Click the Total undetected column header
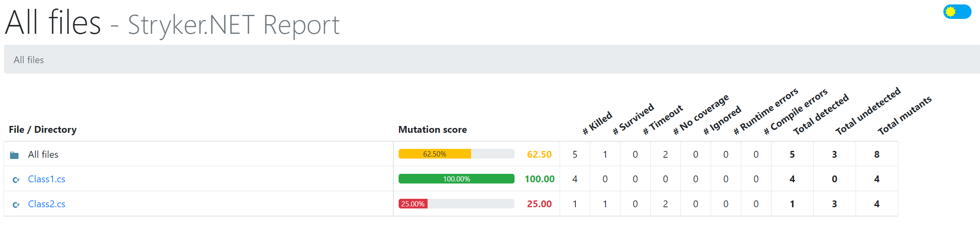This screenshot has width=980, height=235. tap(868, 111)
